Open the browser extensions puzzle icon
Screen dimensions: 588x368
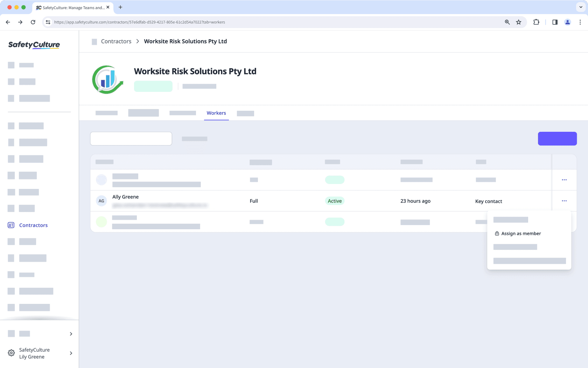click(x=536, y=22)
